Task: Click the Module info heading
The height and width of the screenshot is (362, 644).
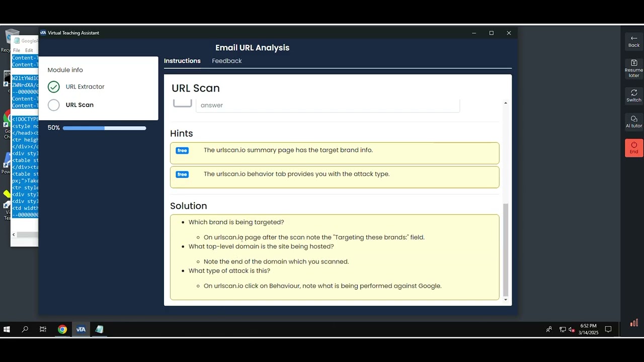Action: click(65, 70)
